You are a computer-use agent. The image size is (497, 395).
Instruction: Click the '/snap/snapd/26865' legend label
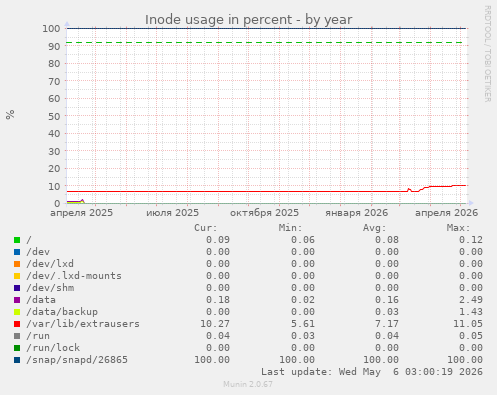pyautogui.click(x=77, y=360)
